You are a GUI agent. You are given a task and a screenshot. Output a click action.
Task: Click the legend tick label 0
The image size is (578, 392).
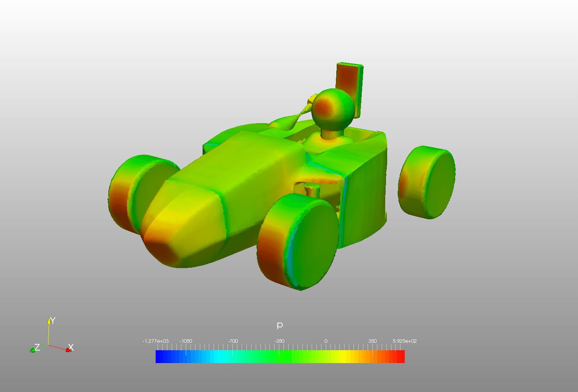point(326,341)
